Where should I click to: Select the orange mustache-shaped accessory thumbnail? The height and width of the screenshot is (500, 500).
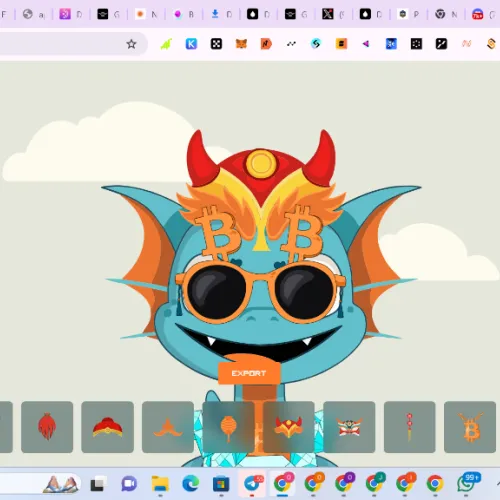[168, 427]
